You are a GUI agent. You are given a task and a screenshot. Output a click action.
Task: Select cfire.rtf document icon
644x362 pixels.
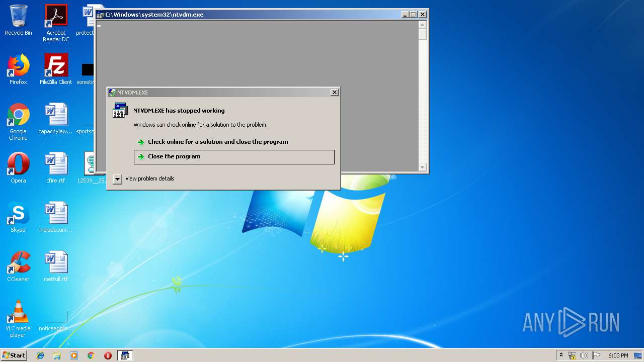[56, 168]
